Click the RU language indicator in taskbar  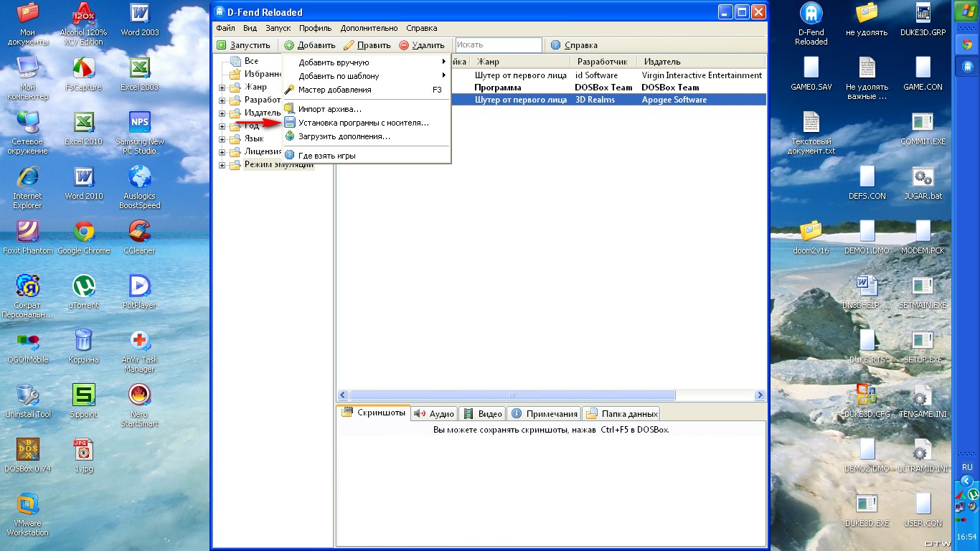pyautogui.click(x=967, y=466)
